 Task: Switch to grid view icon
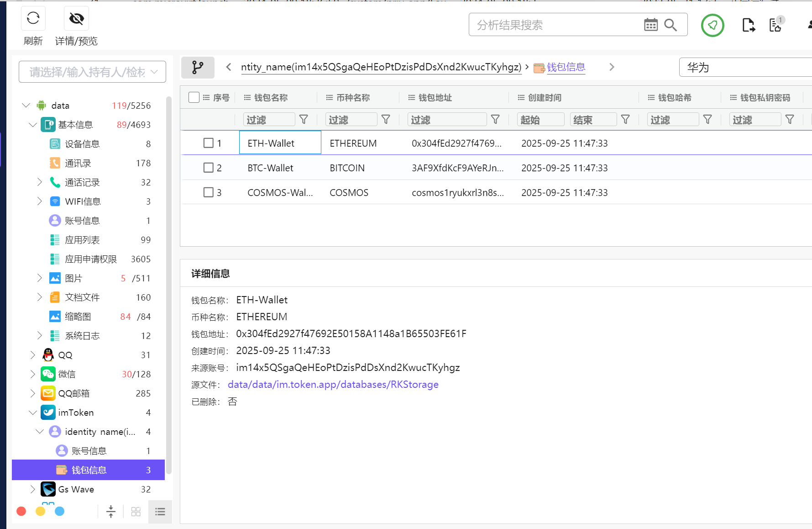point(136,512)
